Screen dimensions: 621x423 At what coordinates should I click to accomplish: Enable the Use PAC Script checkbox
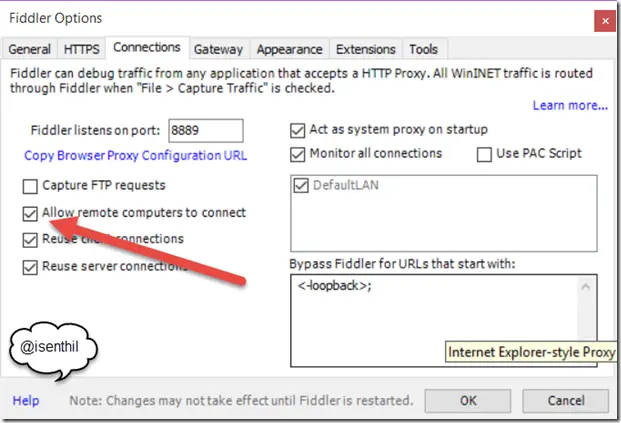pos(484,154)
